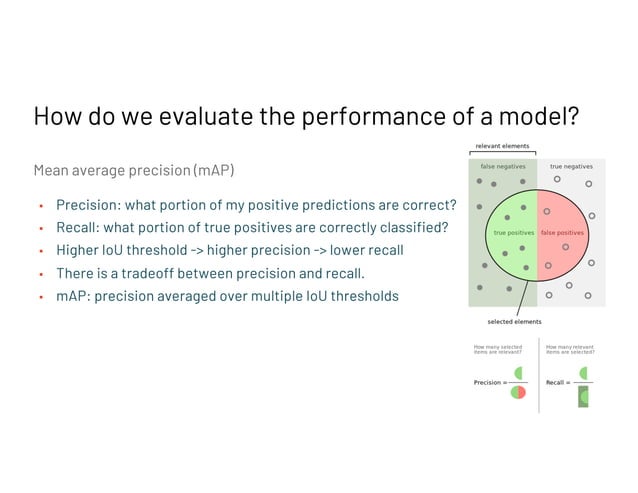
Task: Click the 'relevant elements' bracket label
Action: [x=503, y=146]
